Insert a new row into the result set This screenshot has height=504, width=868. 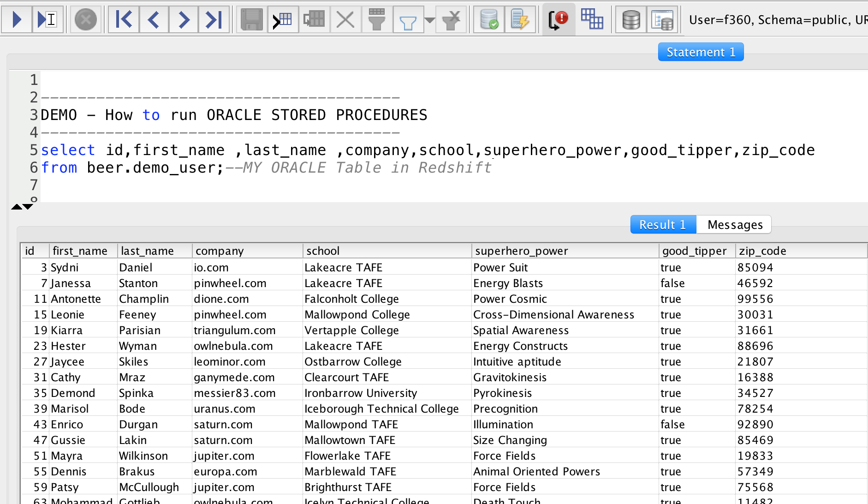(x=283, y=19)
